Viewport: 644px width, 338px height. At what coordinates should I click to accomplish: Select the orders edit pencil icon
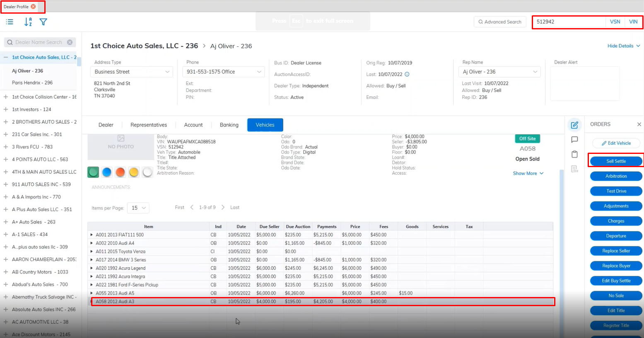(574, 125)
